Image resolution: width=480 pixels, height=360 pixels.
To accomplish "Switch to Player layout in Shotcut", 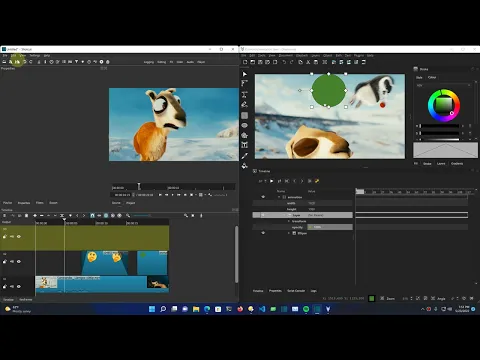I will [x=201, y=62].
